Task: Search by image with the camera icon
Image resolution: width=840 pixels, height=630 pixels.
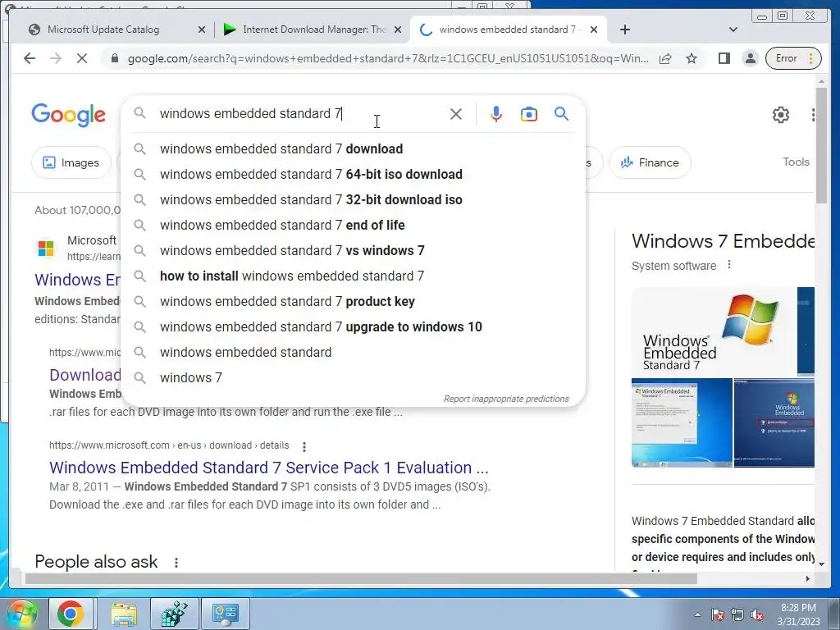Action: pyautogui.click(x=529, y=114)
